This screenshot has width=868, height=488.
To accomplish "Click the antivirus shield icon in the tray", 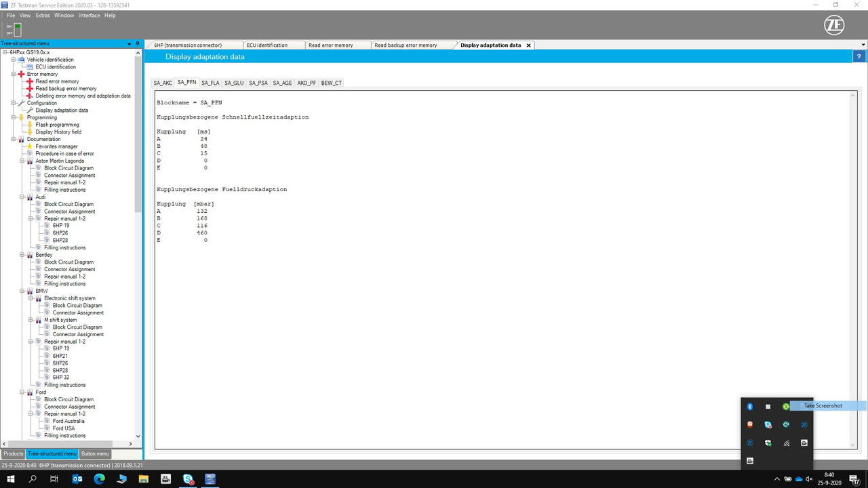I will pos(768,443).
